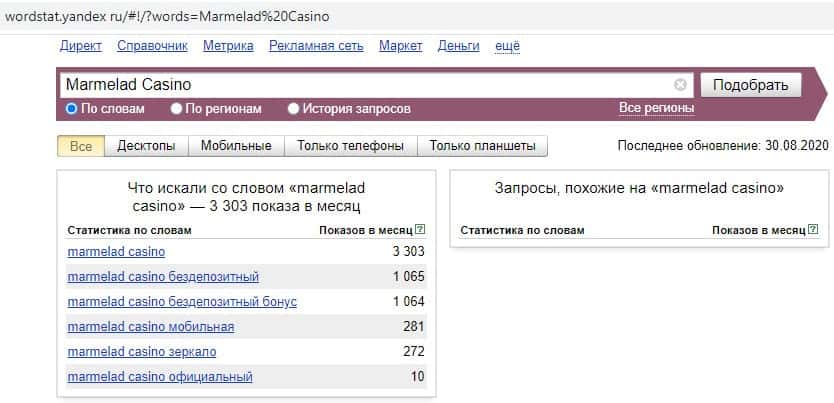Switch to the "Мобильные" tab

coord(236,146)
